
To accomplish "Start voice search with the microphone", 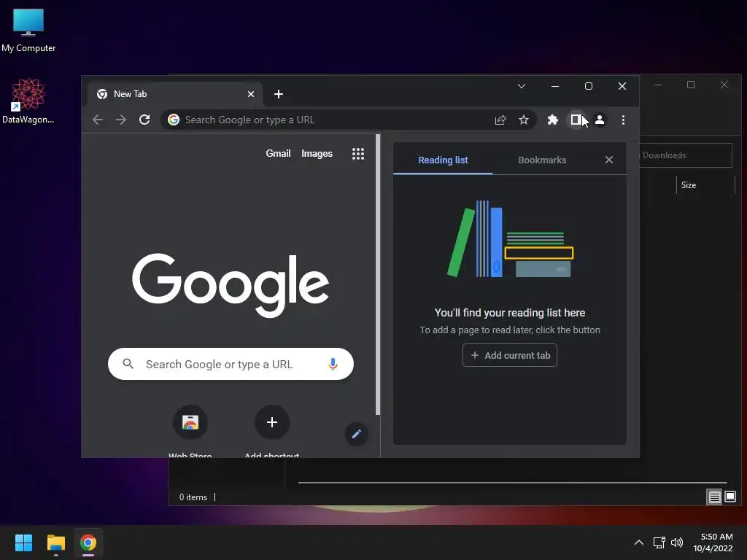I will 333,365.
